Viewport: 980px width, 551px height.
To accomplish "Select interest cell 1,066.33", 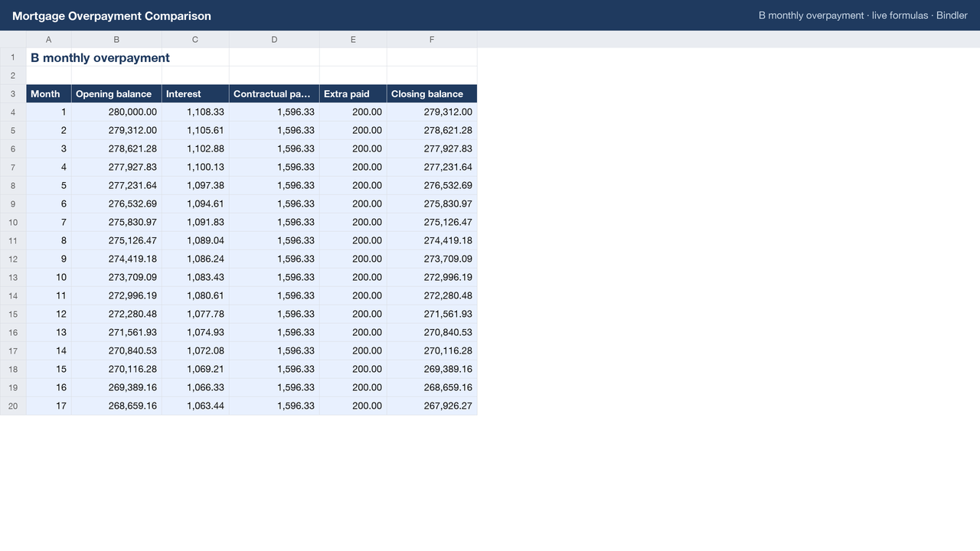I will 195,388.
